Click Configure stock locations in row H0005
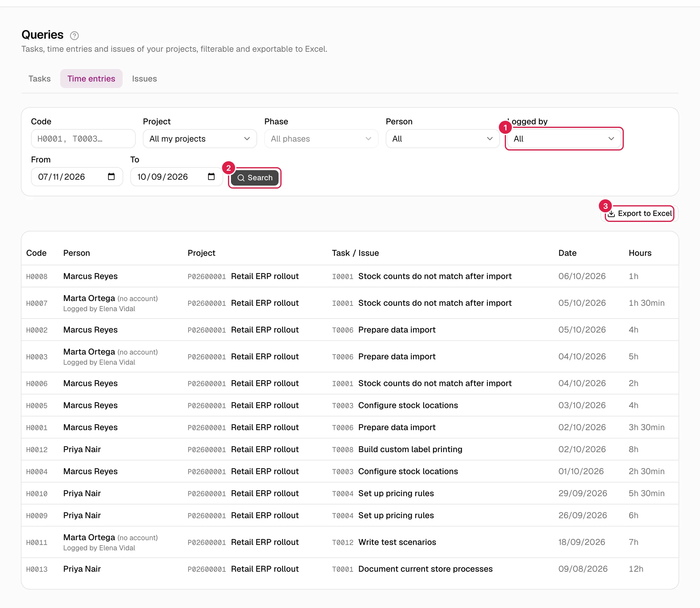 click(408, 405)
